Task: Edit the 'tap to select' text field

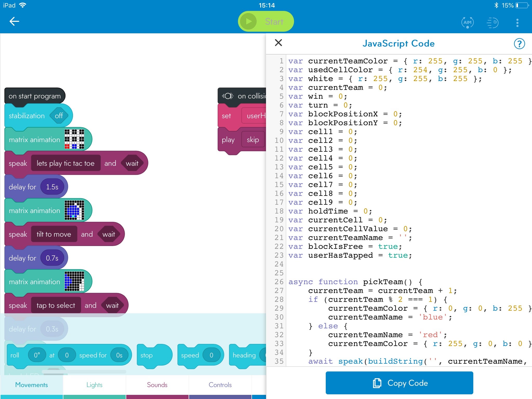Action: [x=56, y=305]
